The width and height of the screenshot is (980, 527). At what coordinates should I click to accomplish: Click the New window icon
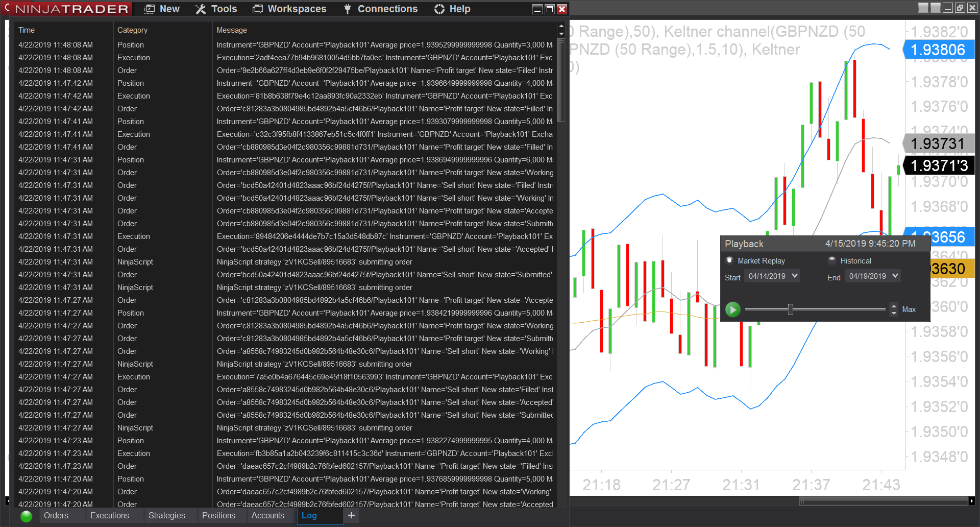point(150,9)
